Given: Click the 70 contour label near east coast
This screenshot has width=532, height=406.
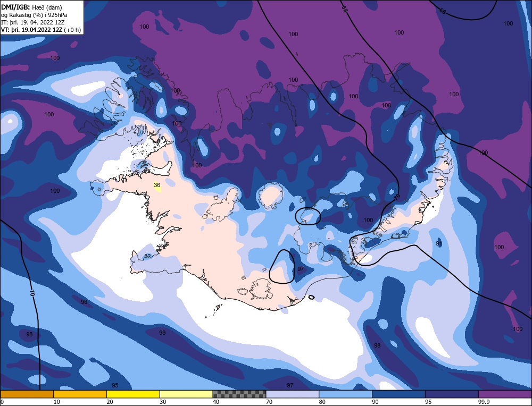Looking at the screenshot, I should 397,197.
